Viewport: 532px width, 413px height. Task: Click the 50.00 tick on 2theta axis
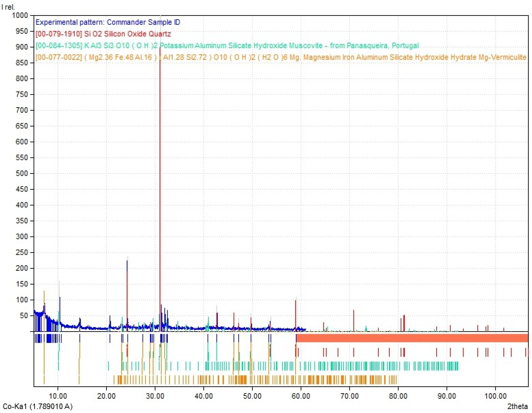pyautogui.click(x=252, y=396)
